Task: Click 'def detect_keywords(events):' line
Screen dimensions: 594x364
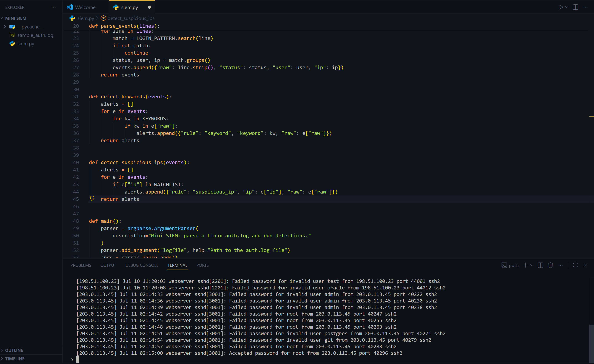Action: (130, 97)
